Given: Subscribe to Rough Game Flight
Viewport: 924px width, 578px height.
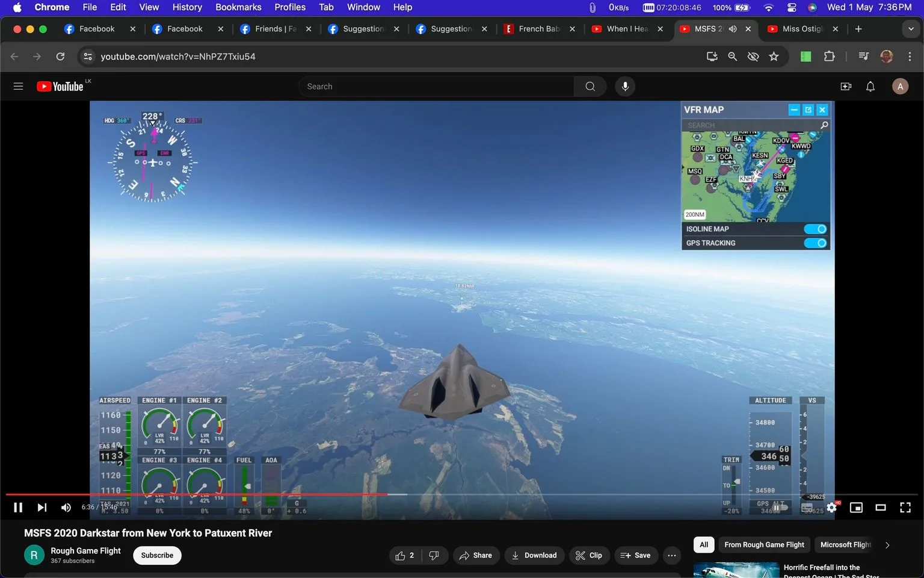Looking at the screenshot, I should coord(156,555).
